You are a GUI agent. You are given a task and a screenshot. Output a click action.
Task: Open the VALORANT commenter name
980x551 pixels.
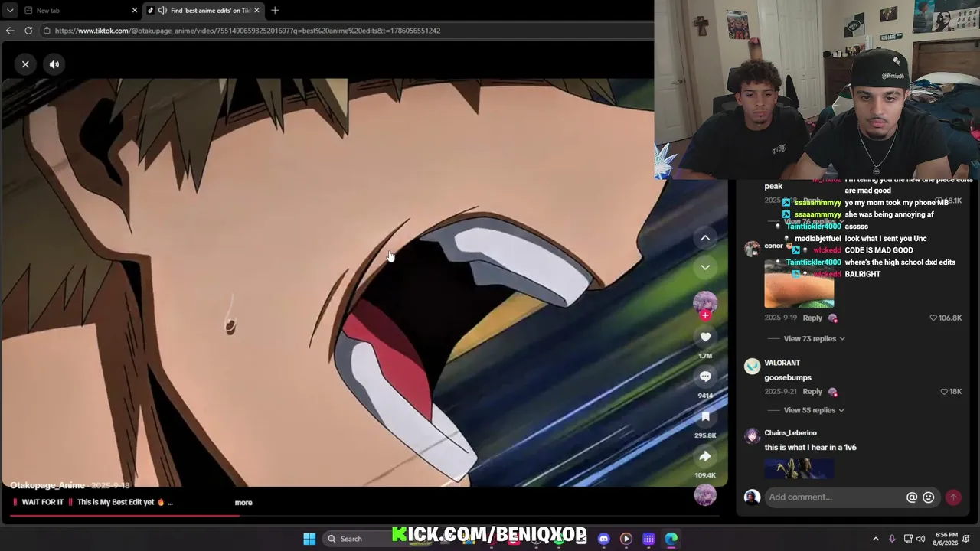pyautogui.click(x=782, y=363)
